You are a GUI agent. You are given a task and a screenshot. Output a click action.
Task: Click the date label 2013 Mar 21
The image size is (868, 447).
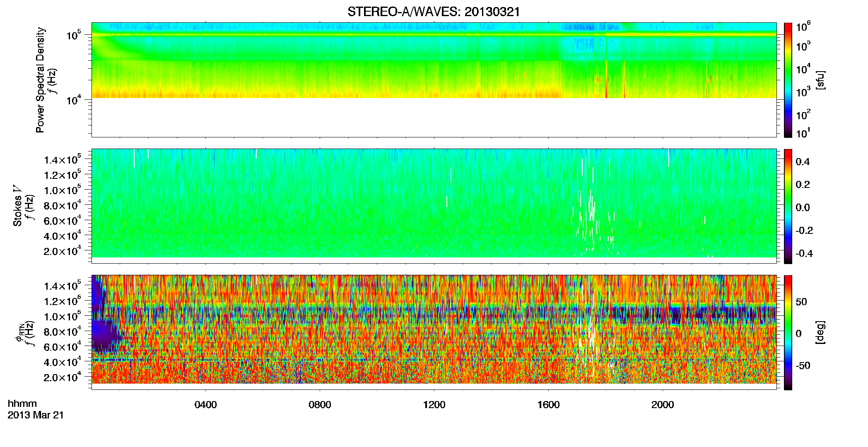coord(36,415)
